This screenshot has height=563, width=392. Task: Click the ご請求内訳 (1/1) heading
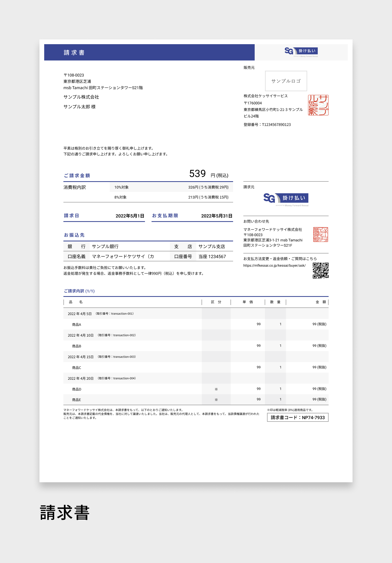(x=79, y=291)
